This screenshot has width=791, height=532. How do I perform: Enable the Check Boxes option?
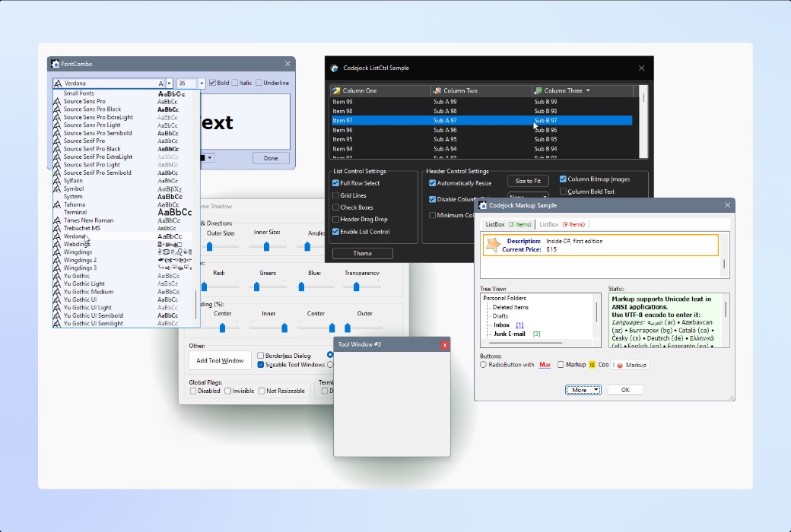click(x=335, y=207)
